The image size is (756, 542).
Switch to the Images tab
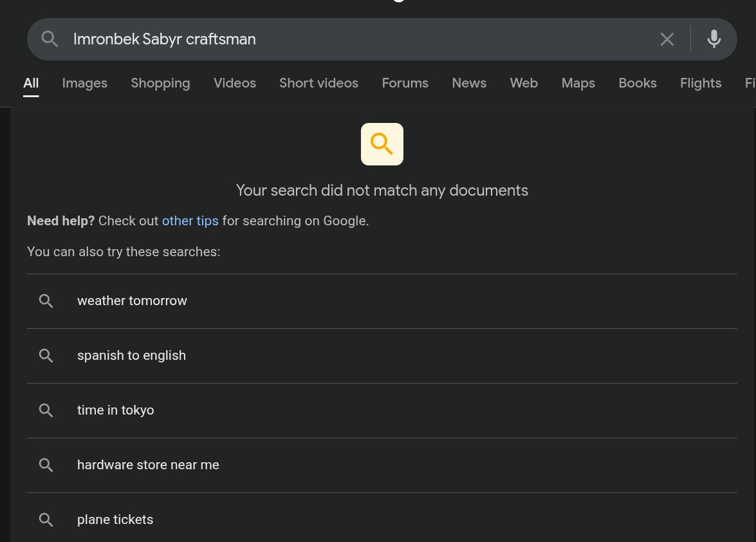85,83
